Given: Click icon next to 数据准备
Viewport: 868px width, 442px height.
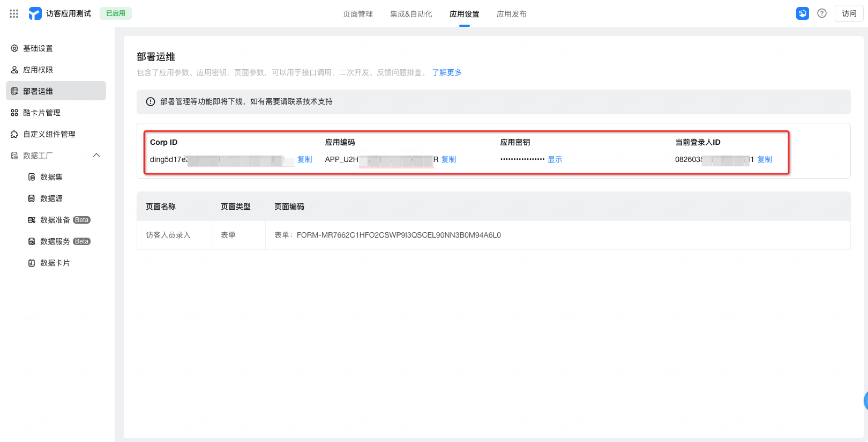Looking at the screenshot, I should tap(32, 220).
